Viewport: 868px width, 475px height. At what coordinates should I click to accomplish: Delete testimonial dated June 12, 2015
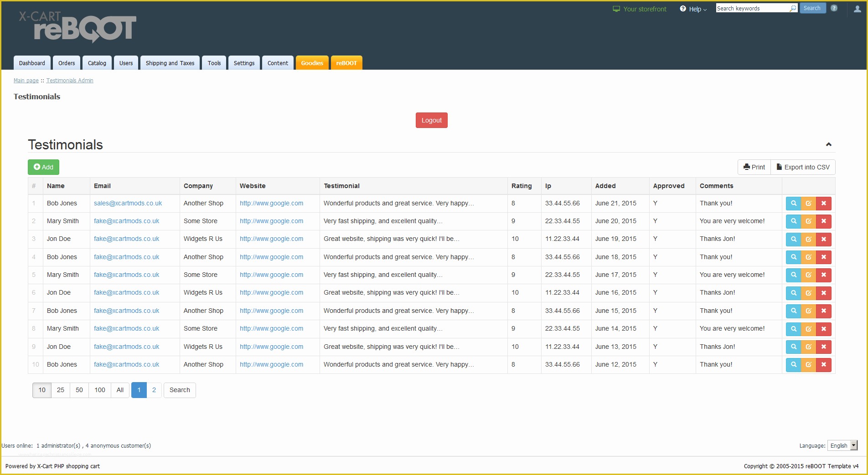coord(824,365)
